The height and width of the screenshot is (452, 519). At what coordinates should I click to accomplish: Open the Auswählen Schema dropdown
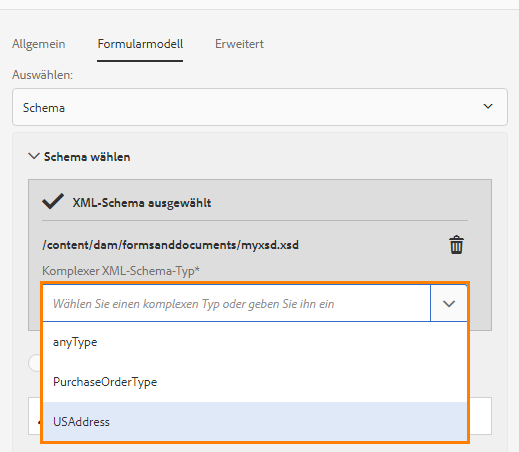point(260,107)
